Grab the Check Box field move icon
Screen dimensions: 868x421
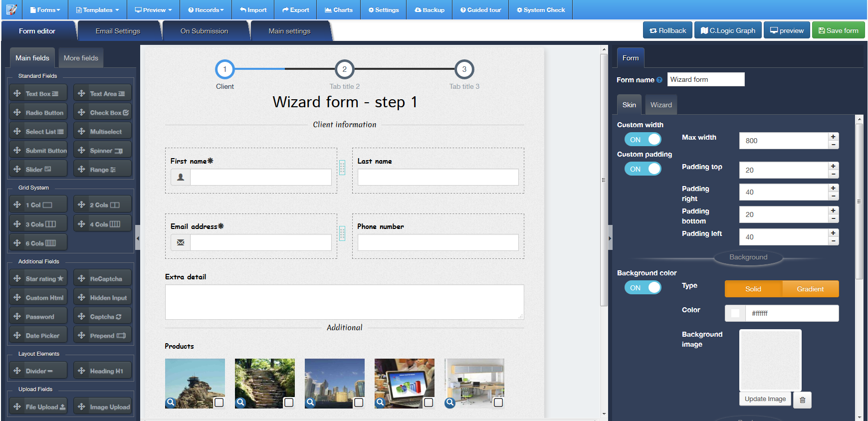pos(82,113)
